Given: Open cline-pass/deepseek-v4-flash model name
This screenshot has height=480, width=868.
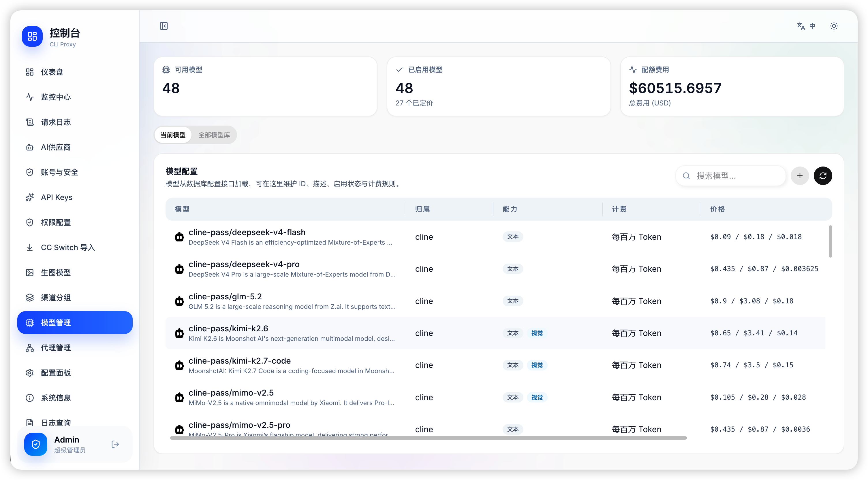Looking at the screenshot, I should pos(247,232).
